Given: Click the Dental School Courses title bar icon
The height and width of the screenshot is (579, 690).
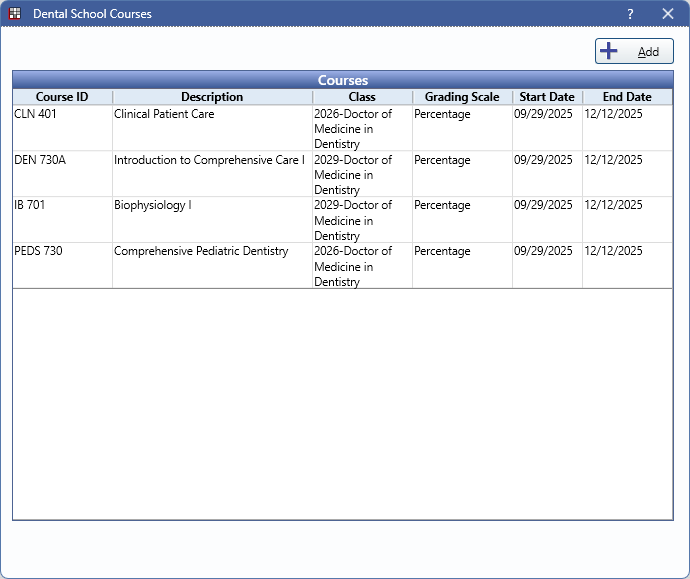Looking at the screenshot, I should coord(15,14).
